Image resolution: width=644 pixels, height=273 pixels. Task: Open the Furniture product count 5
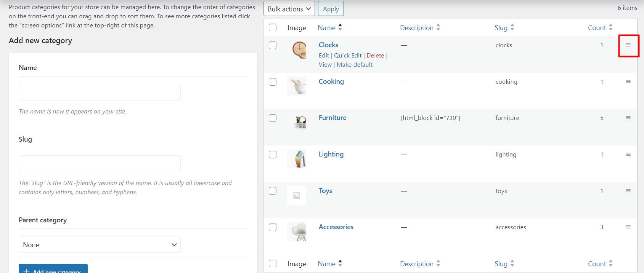[x=602, y=118]
